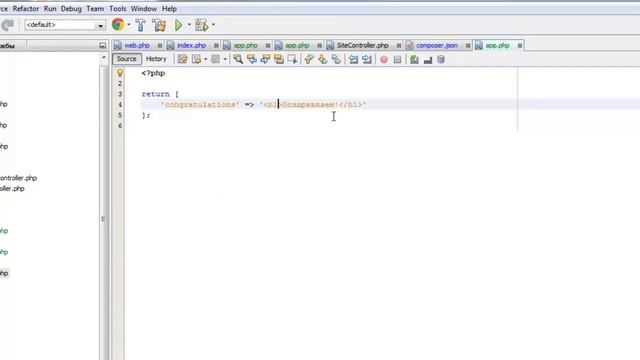Viewport: 640px width, 360px height.
Task: Click the Redo arrow icon
Action: 7,25
